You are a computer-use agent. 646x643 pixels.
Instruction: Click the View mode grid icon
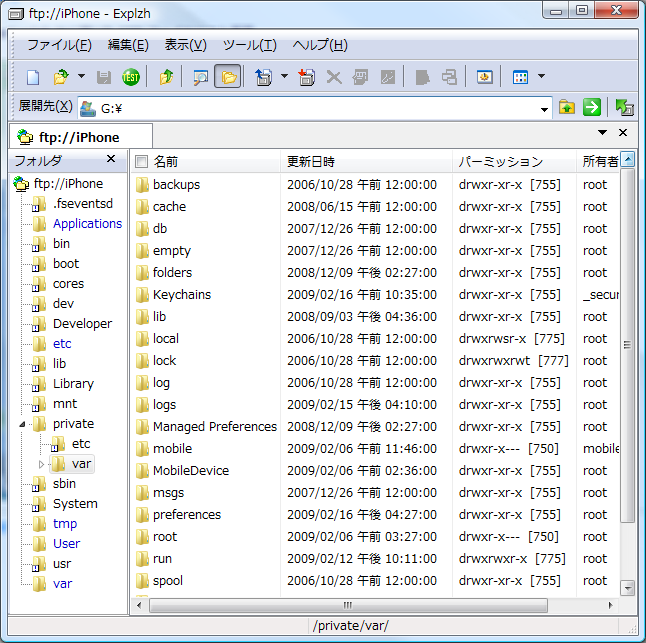[520, 77]
